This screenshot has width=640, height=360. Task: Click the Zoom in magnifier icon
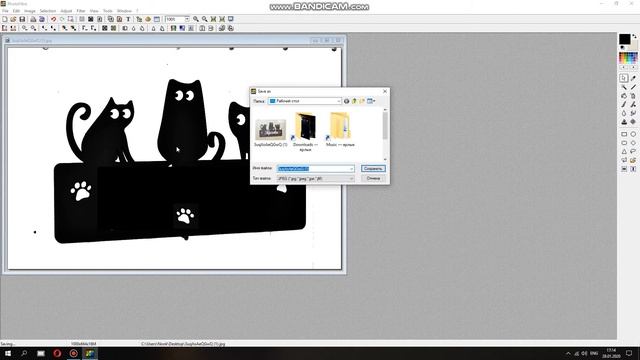pyautogui.click(x=196, y=19)
